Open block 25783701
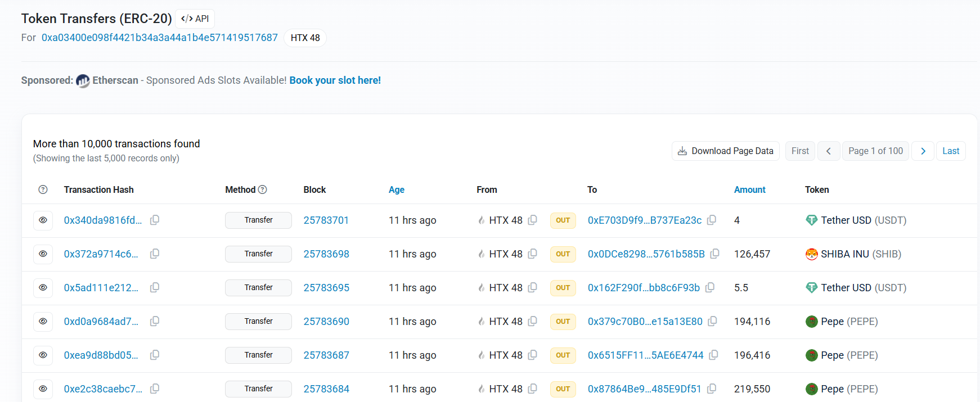 (326, 220)
